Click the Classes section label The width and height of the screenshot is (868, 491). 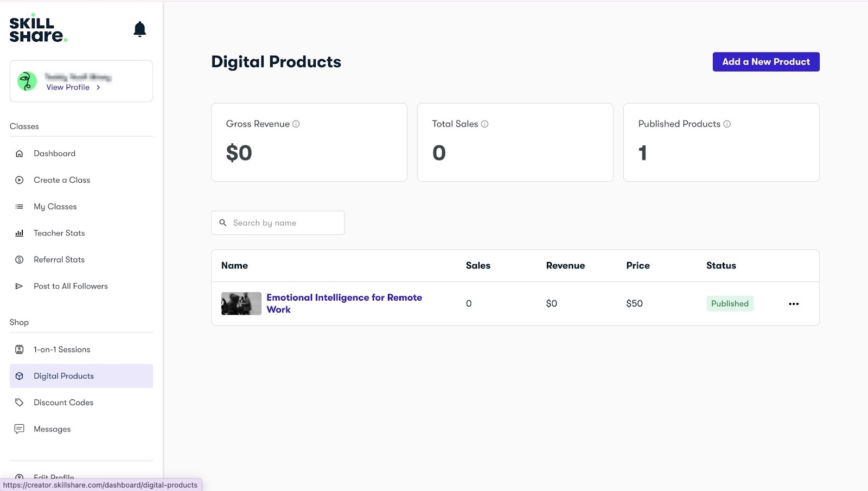pyautogui.click(x=24, y=126)
